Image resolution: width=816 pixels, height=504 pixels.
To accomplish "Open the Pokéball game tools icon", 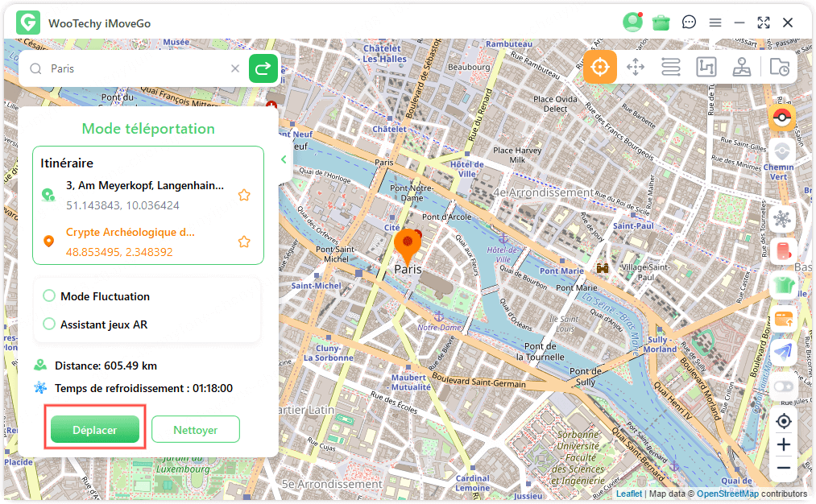I will (x=781, y=118).
